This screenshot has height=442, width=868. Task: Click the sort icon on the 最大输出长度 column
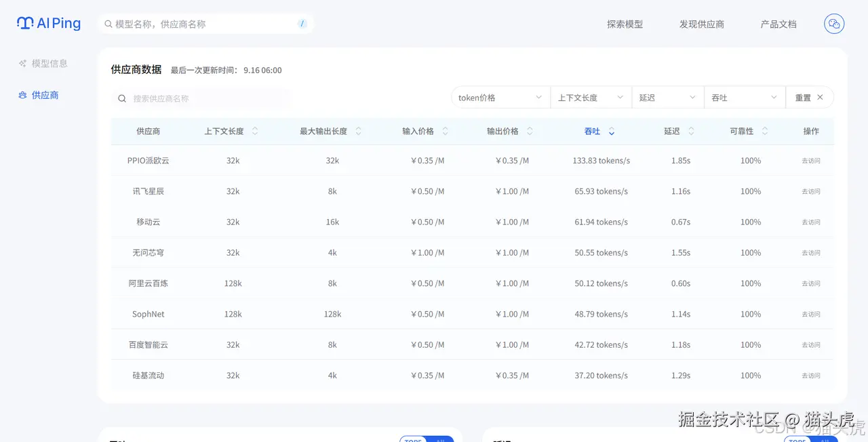click(358, 131)
